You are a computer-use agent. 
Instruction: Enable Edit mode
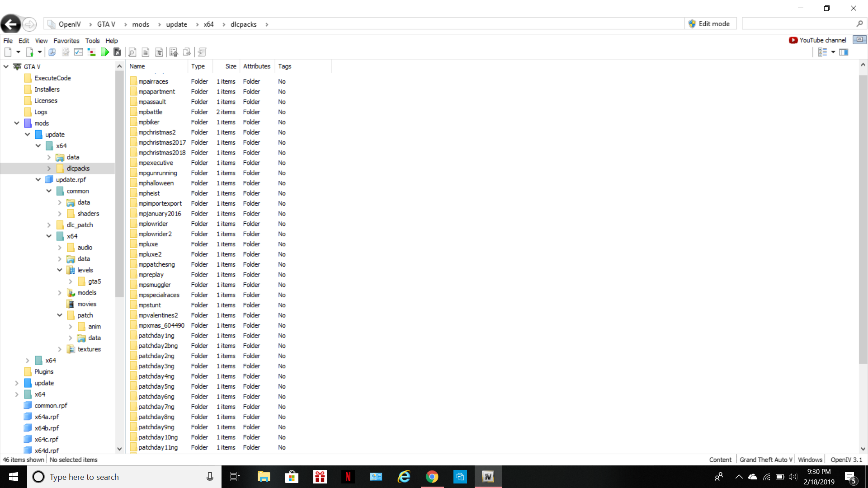(x=709, y=24)
